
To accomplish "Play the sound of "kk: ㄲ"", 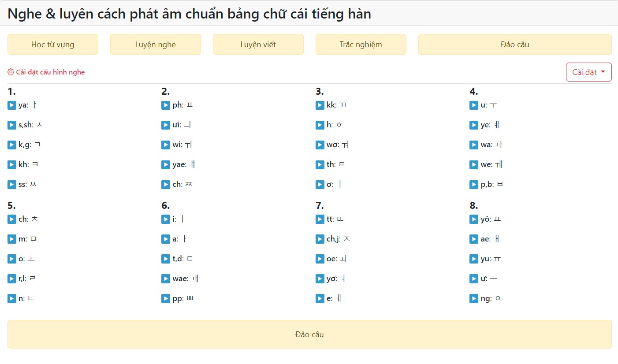I will point(320,105).
